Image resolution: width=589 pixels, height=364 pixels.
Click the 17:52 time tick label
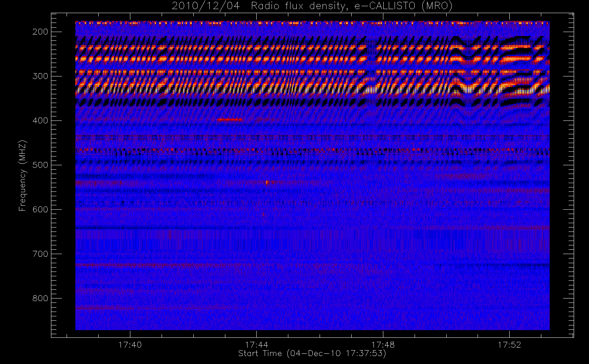pyautogui.click(x=509, y=345)
